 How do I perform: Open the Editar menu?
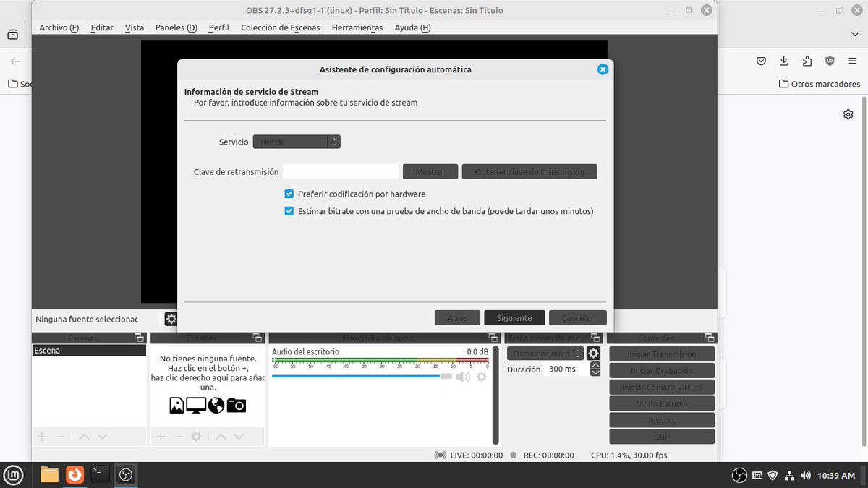coord(102,27)
